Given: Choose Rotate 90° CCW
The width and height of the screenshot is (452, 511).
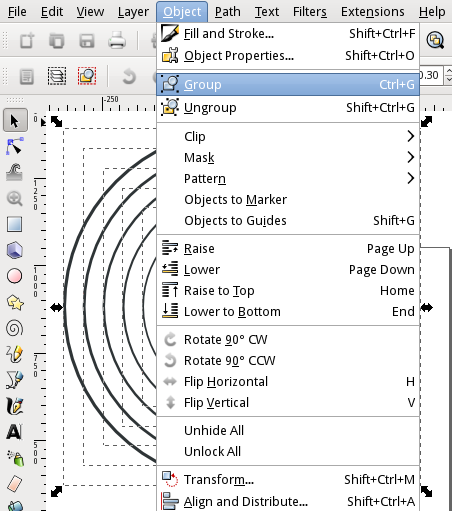Looking at the screenshot, I should coord(288,360).
